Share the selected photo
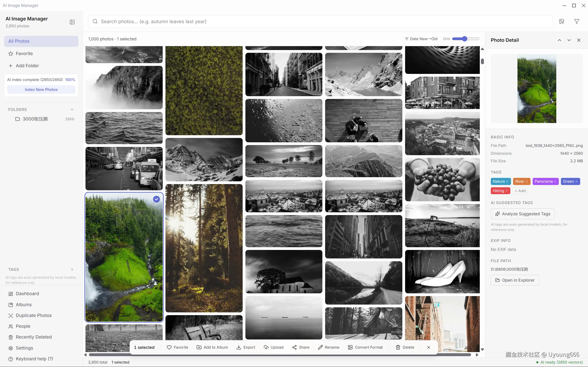The image size is (588, 367). coord(301,347)
